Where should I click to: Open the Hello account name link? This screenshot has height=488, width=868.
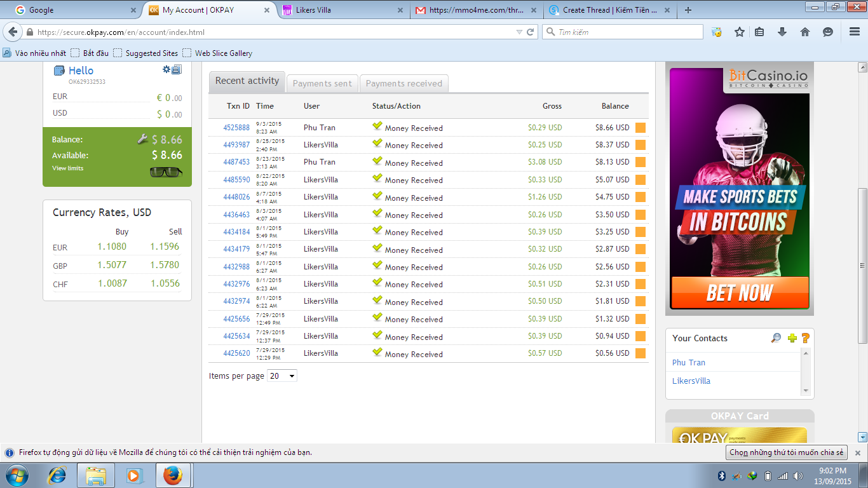81,71
